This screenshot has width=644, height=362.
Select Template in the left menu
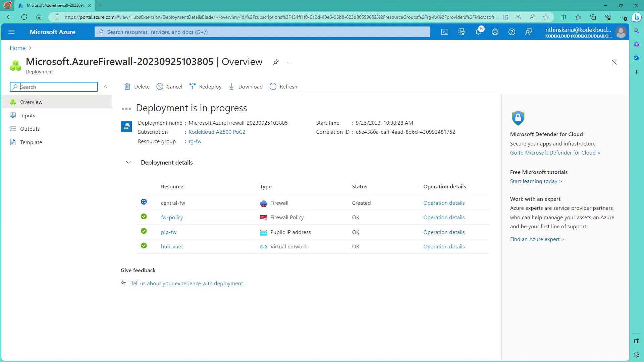31,142
